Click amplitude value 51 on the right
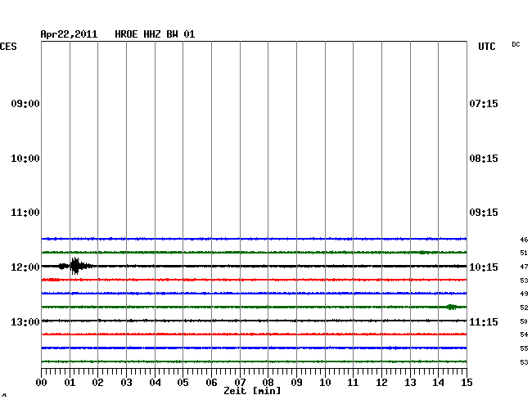This screenshot has height=404, width=532. pos(524,253)
